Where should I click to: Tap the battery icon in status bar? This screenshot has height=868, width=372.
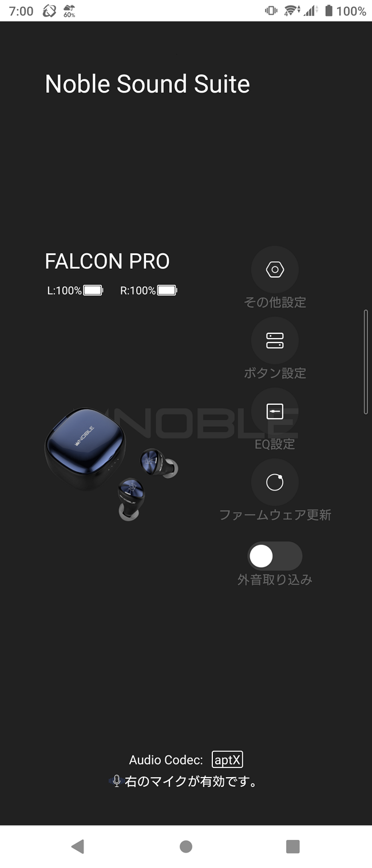click(x=329, y=11)
